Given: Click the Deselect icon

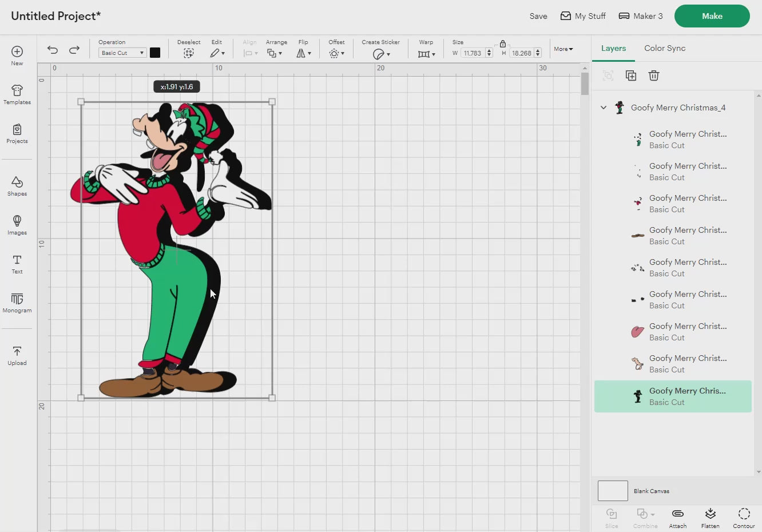Looking at the screenshot, I should tap(189, 53).
